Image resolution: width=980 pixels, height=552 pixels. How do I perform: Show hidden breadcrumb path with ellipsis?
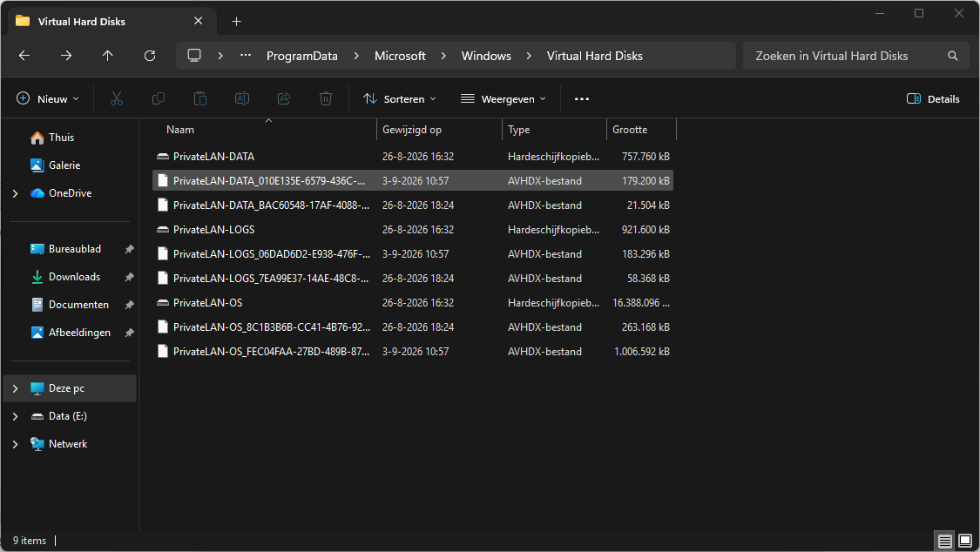(246, 56)
